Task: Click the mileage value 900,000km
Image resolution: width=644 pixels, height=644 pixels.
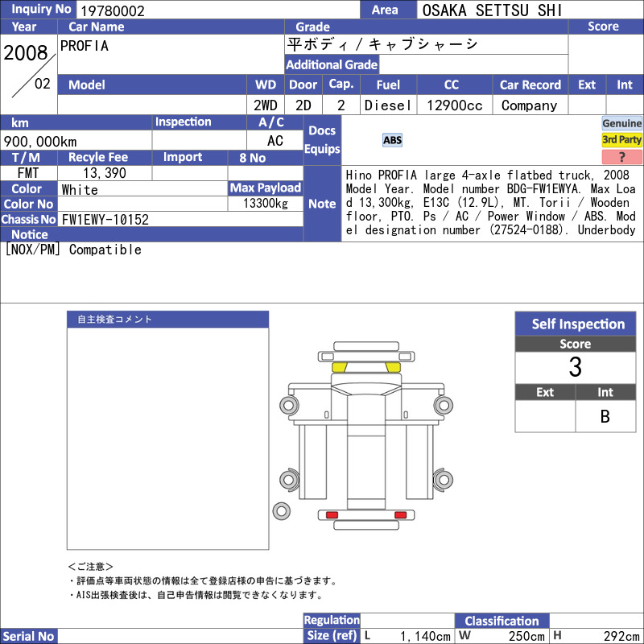Action: pyautogui.click(x=40, y=142)
